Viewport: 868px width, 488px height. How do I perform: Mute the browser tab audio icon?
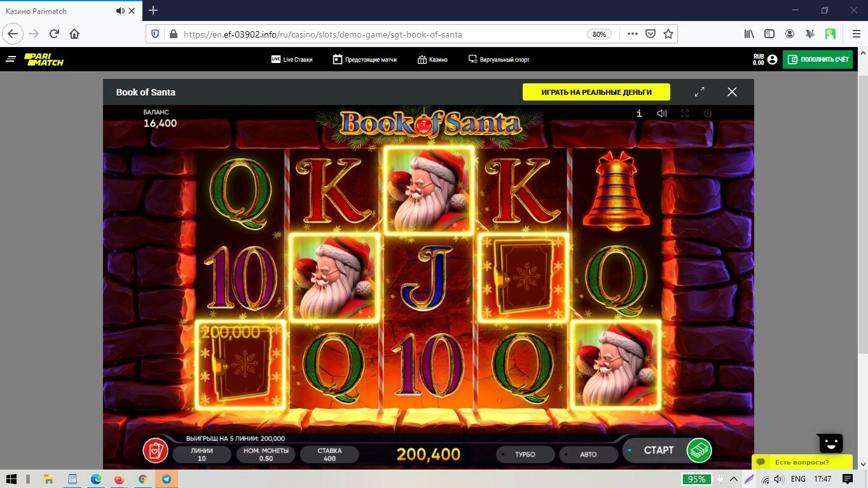(120, 11)
